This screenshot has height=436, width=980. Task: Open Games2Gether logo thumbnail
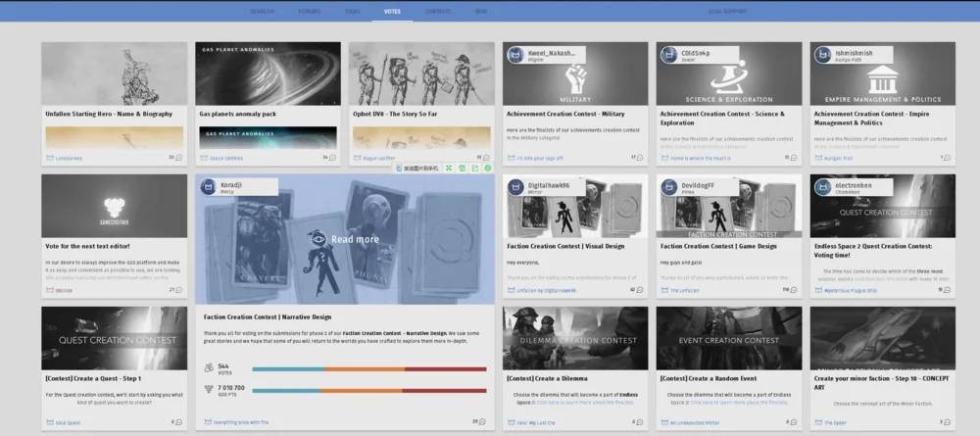(115, 206)
